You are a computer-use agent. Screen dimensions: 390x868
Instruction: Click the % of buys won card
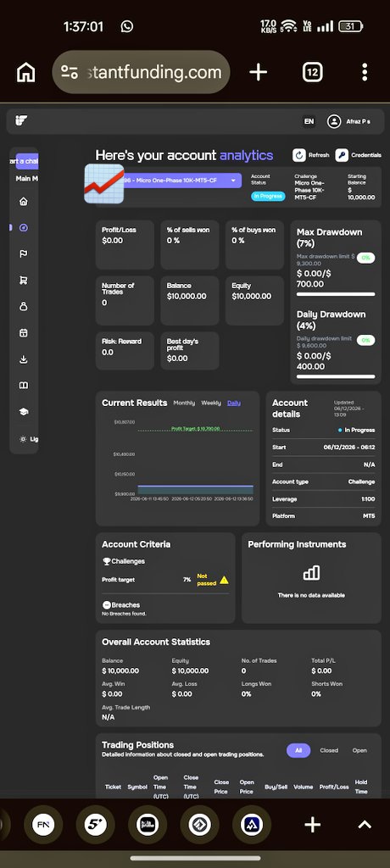(x=254, y=245)
